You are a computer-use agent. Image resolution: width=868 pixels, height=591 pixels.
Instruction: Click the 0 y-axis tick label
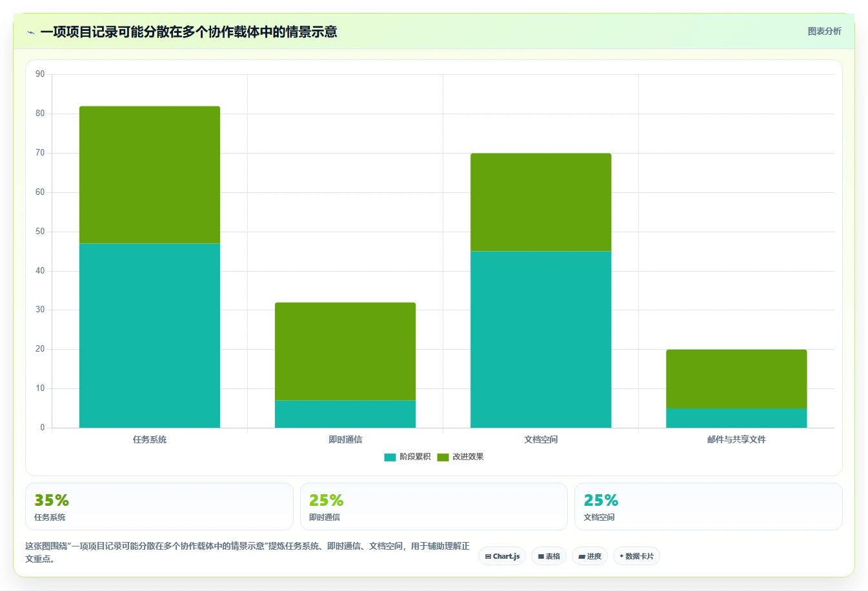43,428
